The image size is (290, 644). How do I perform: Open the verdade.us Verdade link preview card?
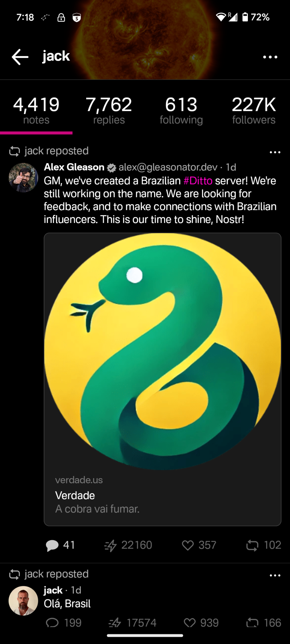[163, 379]
